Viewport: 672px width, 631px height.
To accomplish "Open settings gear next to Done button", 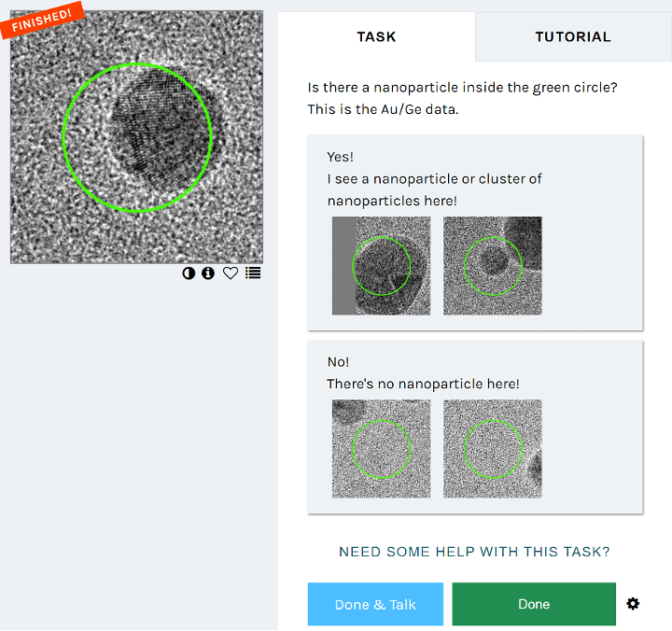I will click(633, 604).
